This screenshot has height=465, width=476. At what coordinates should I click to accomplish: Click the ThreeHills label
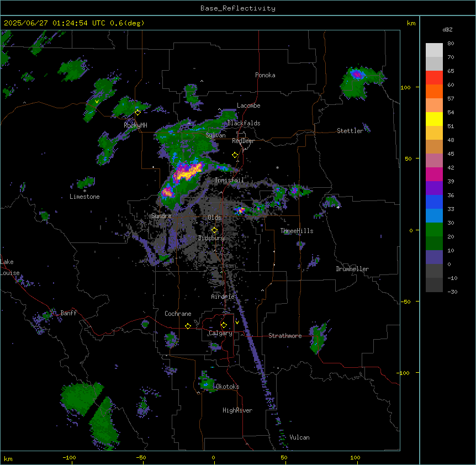coord(297,231)
